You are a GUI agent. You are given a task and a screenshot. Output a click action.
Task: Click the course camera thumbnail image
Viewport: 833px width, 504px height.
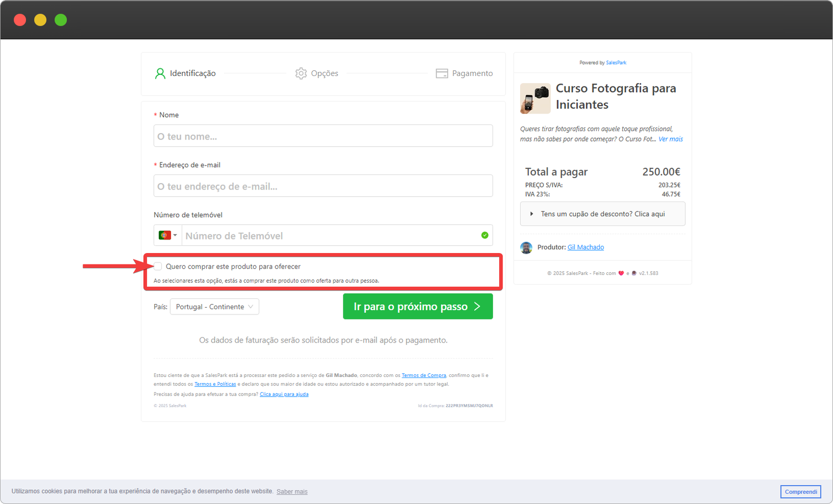pos(535,98)
